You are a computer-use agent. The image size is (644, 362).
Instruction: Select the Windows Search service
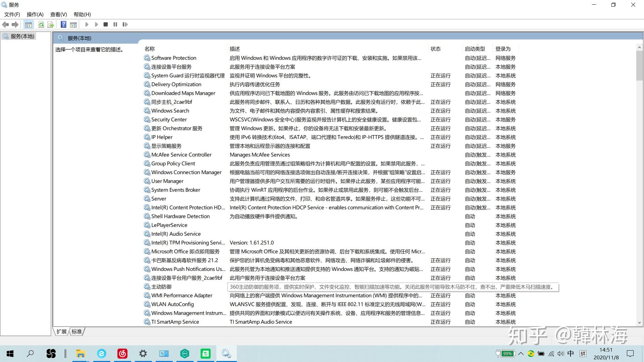point(170,111)
